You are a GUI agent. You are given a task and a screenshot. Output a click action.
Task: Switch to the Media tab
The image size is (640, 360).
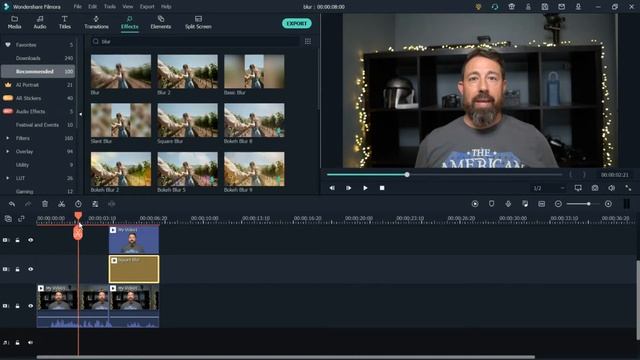(x=14, y=22)
